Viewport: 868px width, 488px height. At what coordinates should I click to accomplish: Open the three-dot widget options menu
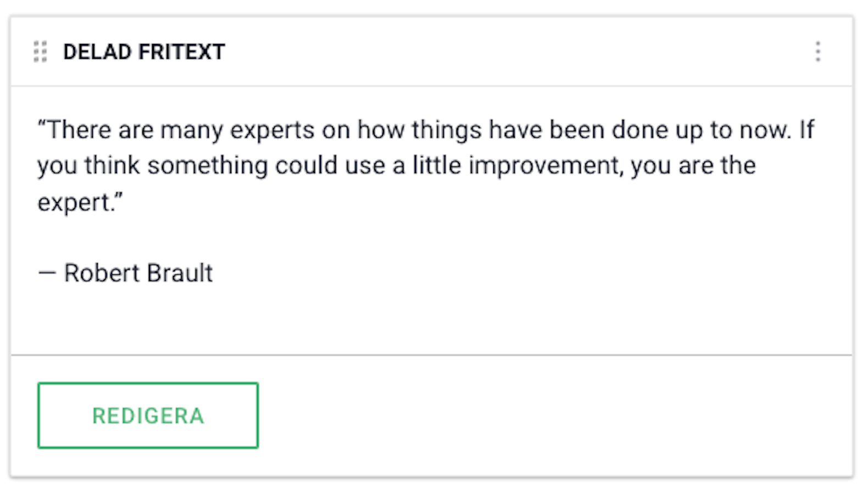tap(818, 52)
